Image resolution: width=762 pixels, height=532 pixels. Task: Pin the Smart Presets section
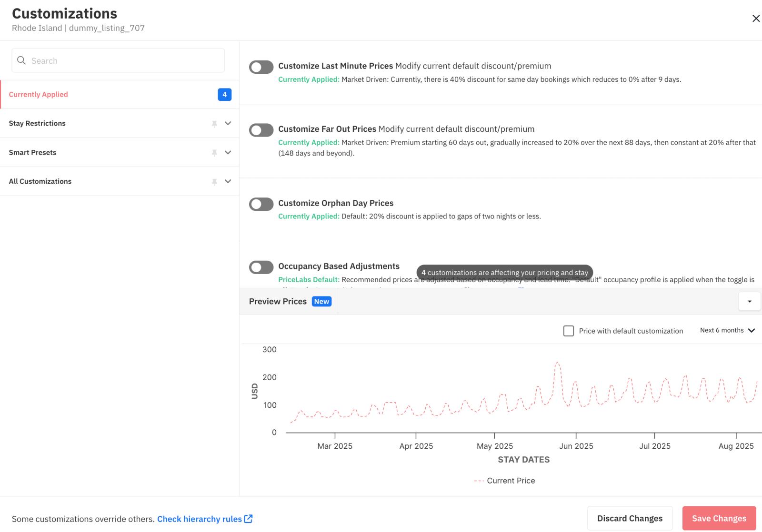tap(214, 153)
